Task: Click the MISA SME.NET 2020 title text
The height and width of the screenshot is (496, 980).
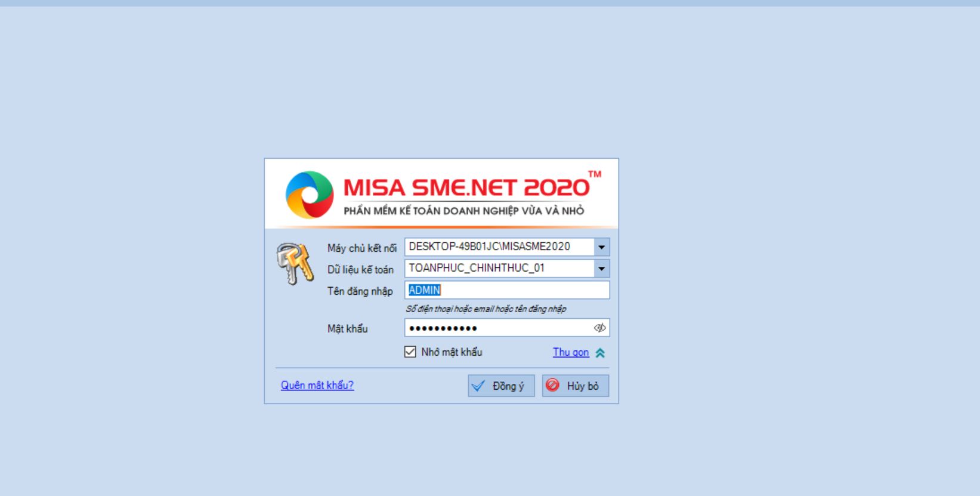Action: pyautogui.click(x=466, y=187)
